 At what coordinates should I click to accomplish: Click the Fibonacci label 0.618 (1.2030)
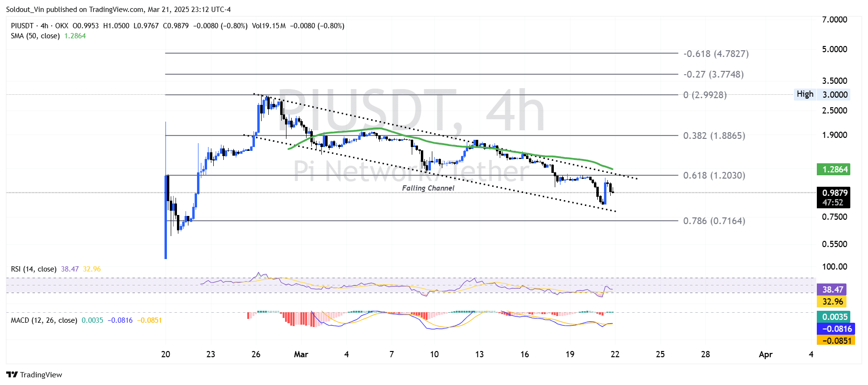[714, 175]
